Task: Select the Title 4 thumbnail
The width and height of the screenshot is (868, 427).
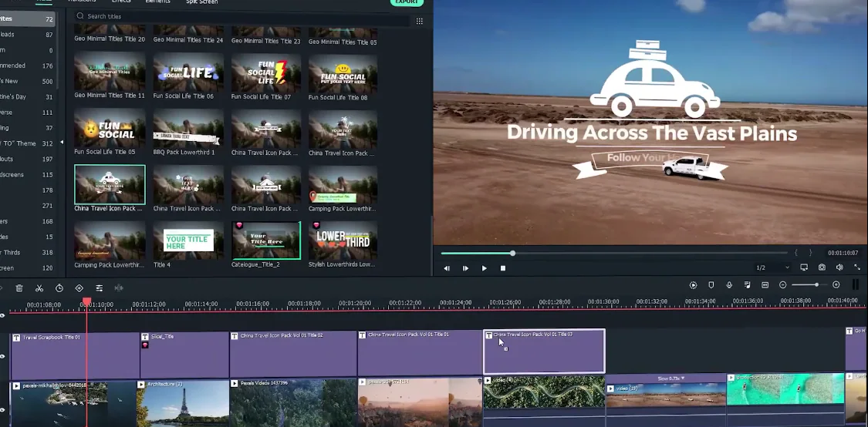Action: 188,240
